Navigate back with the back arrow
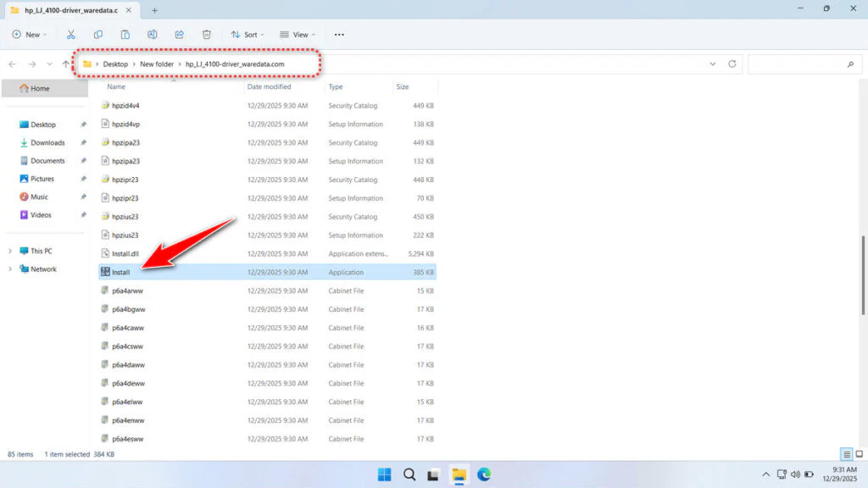Image resolution: width=868 pixels, height=488 pixels. 13,64
